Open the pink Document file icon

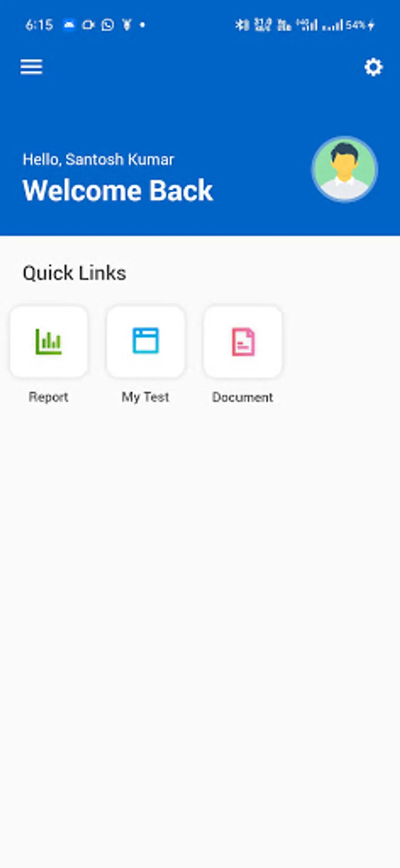coord(243,341)
